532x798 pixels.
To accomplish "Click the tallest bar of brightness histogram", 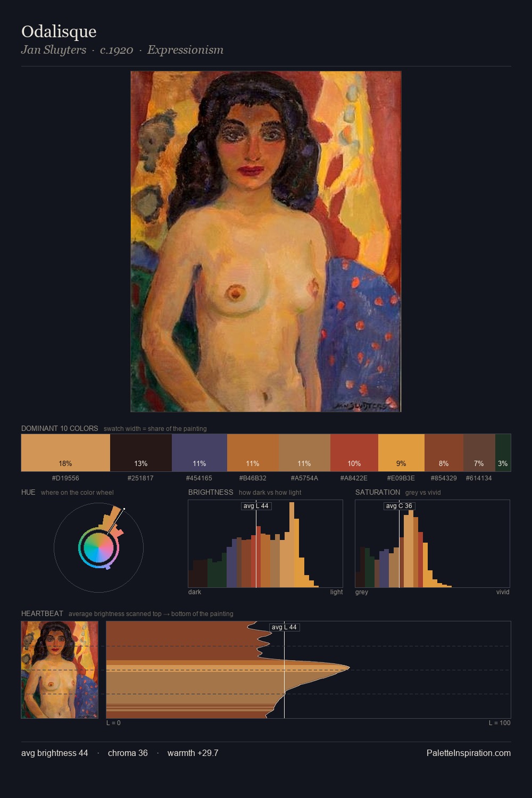I will 292,545.
